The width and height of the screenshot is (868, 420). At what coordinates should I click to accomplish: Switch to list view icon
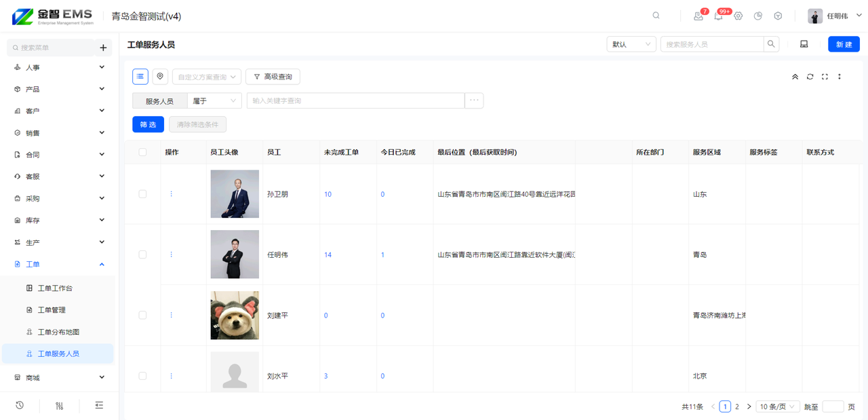pos(140,77)
